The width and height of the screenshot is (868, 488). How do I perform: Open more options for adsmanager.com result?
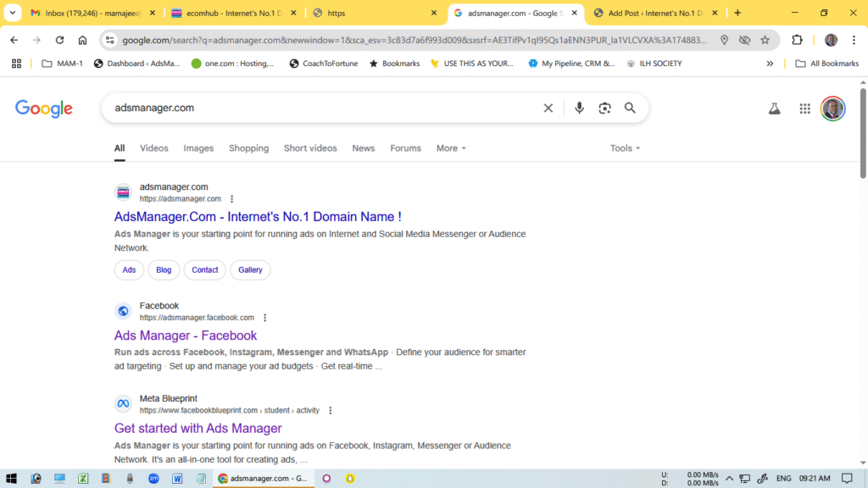(x=232, y=198)
